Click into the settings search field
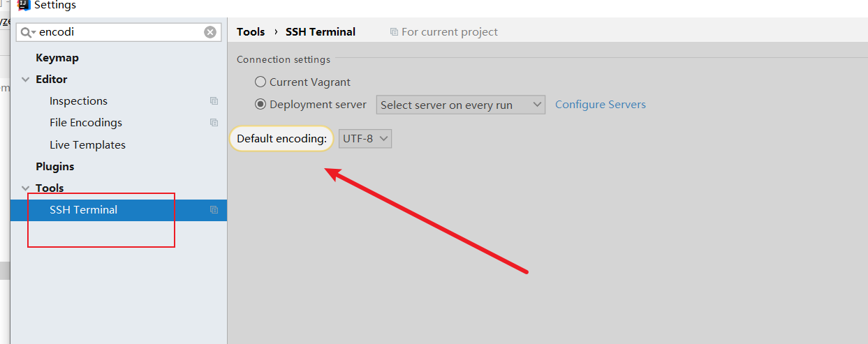The height and width of the screenshot is (344, 868). pyautogui.click(x=119, y=32)
